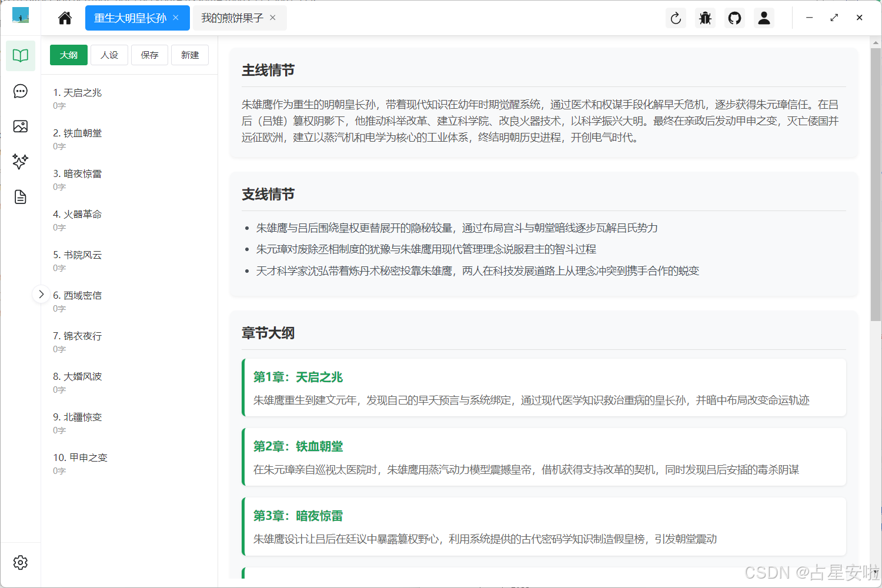The height and width of the screenshot is (588, 882).
Task: Select chapter 10. 甲申之变 in list
Action: [x=129, y=464]
